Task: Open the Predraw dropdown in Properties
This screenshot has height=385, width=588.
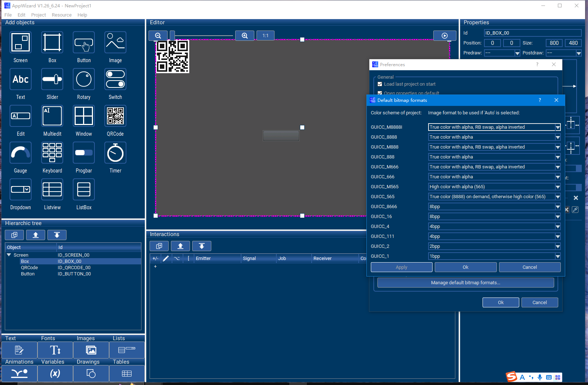Action: 517,53
